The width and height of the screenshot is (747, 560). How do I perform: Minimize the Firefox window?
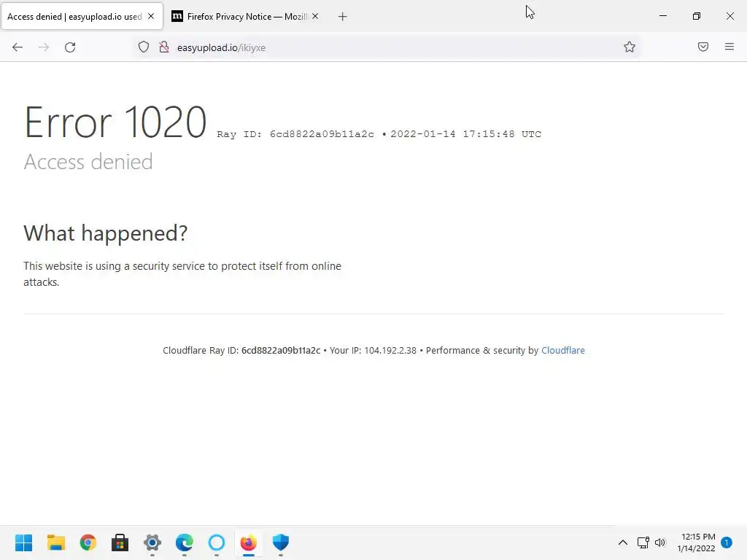[x=662, y=16]
